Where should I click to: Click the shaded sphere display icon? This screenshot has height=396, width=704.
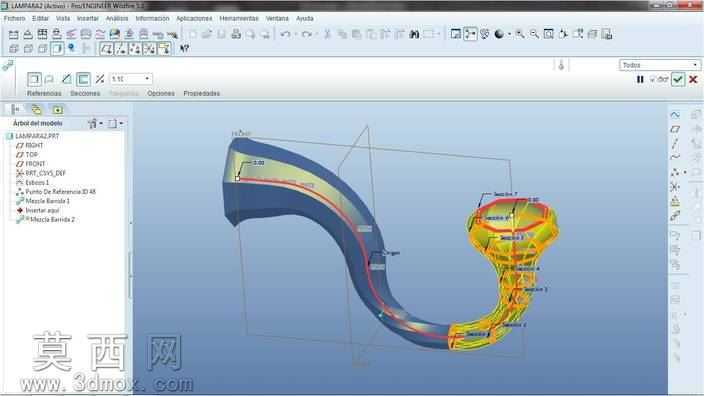pyautogui.click(x=499, y=34)
